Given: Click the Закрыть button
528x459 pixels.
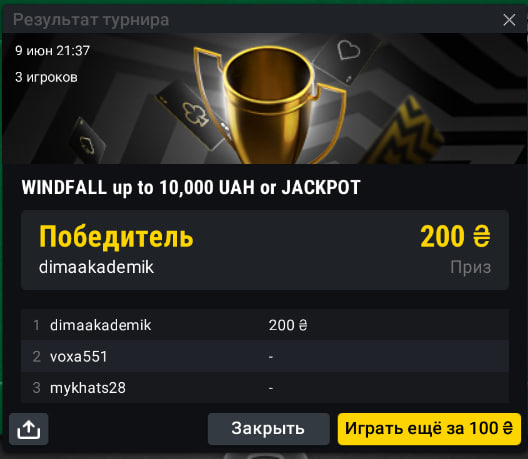Looking at the screenshot, I should pyautogui.click(x=268, y=429).
